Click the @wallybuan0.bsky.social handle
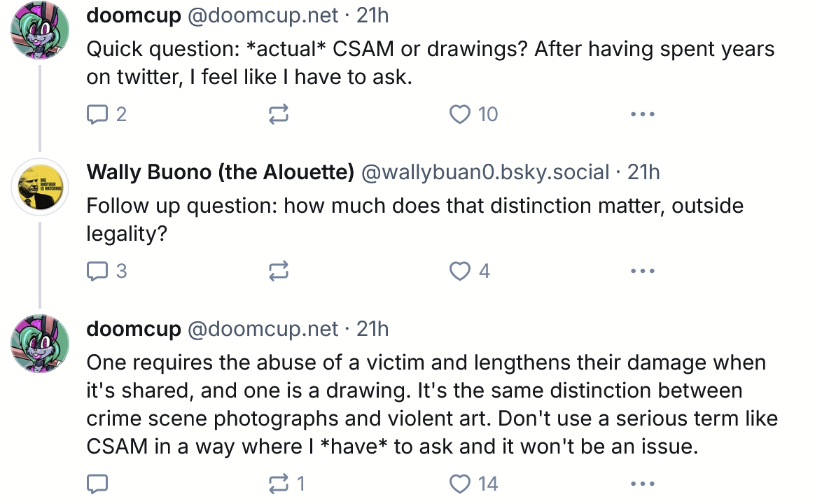Screen dimensions: 815x504 485,171
